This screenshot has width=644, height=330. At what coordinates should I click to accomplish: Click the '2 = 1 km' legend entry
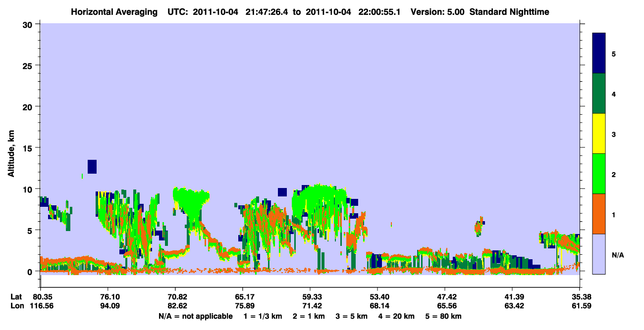click(x=309, y=316)
